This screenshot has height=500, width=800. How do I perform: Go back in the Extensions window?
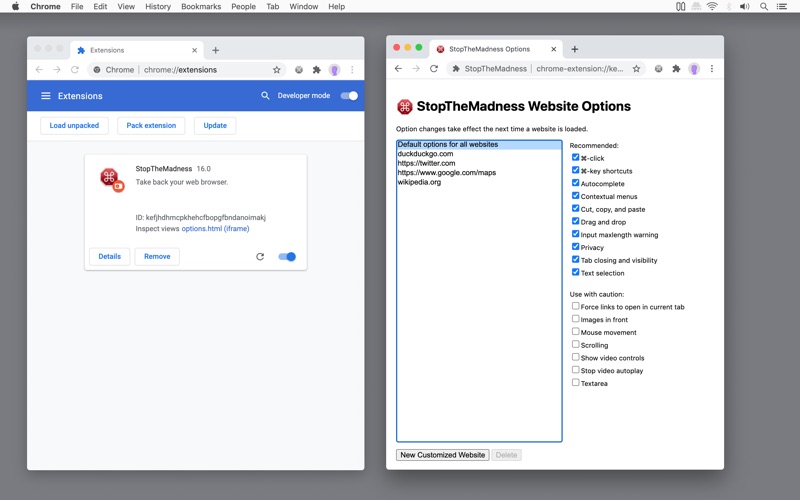(39, 70)
